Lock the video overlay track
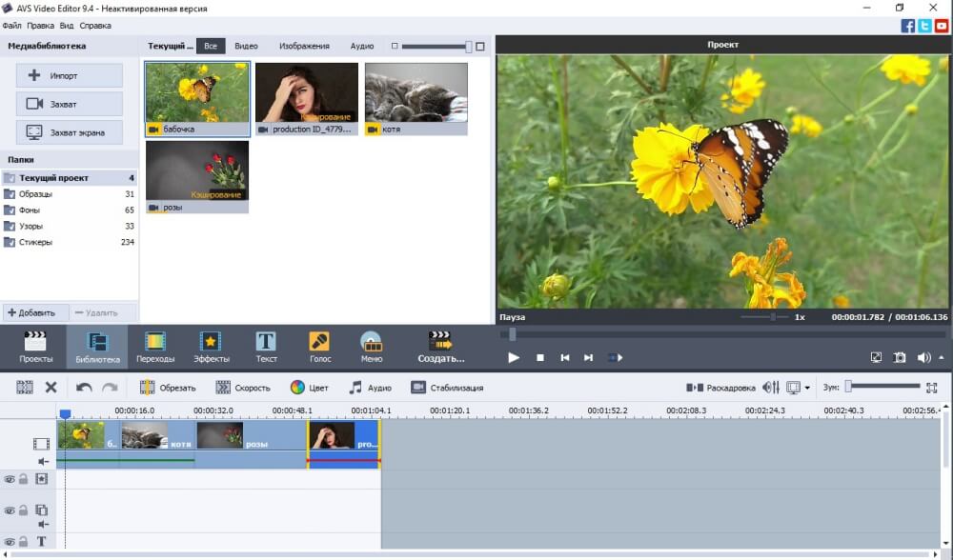 coord(23,510)
